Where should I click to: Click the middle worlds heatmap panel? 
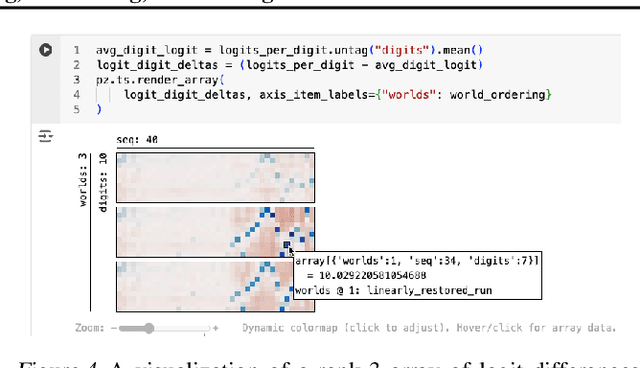pos(216,232)
